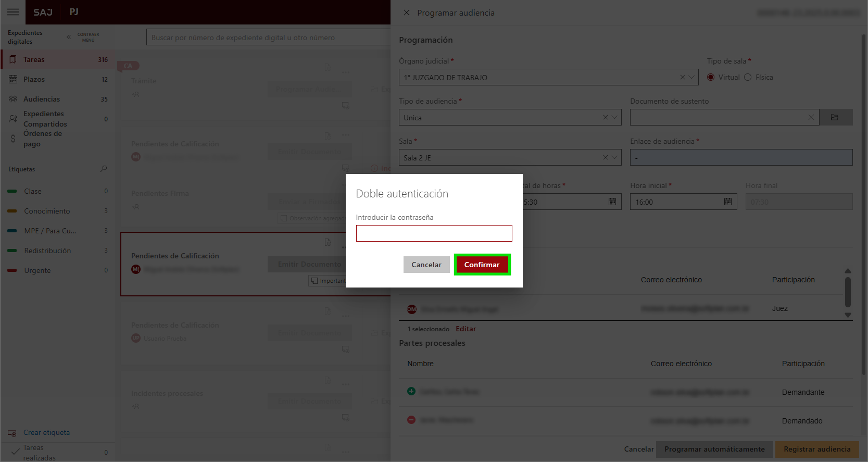Select the Física room type
The width and height of the screenshot is (868, 462).
[748, 78]
